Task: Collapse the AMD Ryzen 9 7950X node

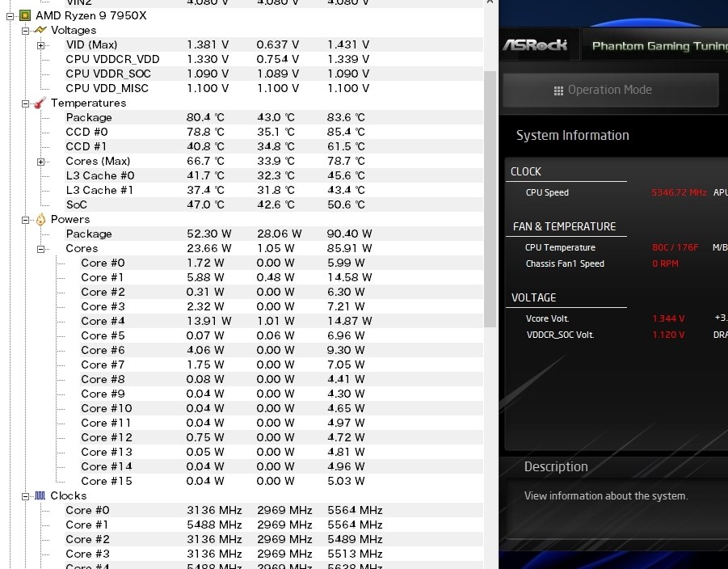Action: click(x=11, y=16)
